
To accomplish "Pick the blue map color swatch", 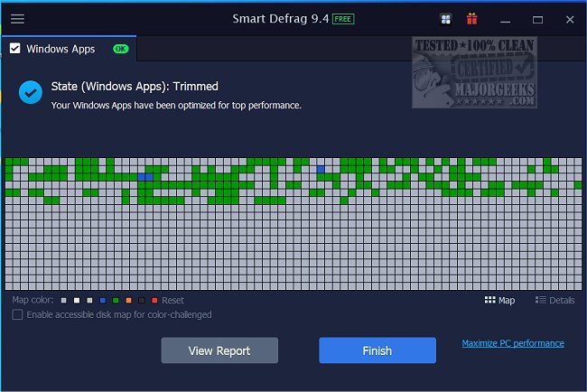I will [103, 300].
